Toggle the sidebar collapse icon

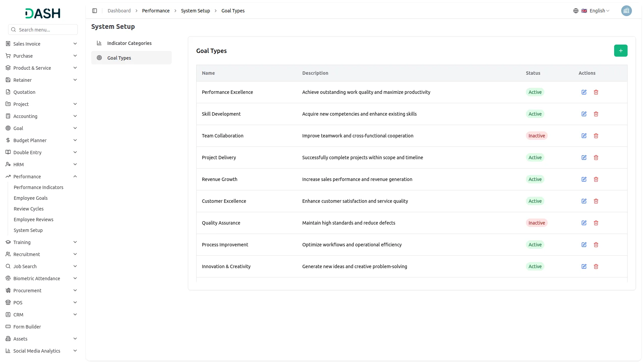[95, 11]
